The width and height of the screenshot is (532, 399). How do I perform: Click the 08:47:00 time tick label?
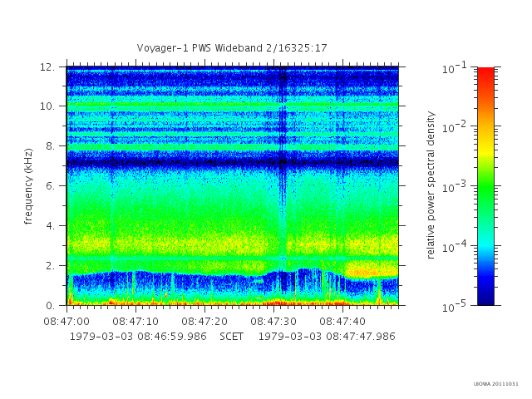66,322
